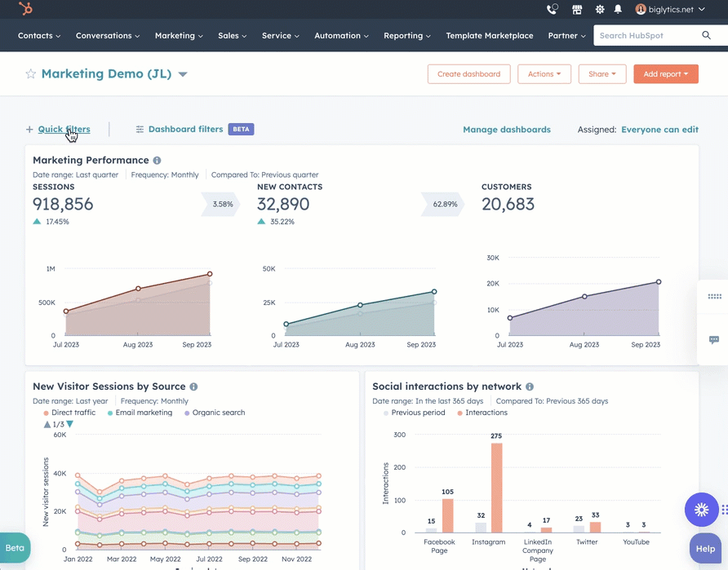This screenshot has width=728, height=570.
Task: Expand the Marketing Demo (JL) dashboard selector
Action: pos(183,73)
